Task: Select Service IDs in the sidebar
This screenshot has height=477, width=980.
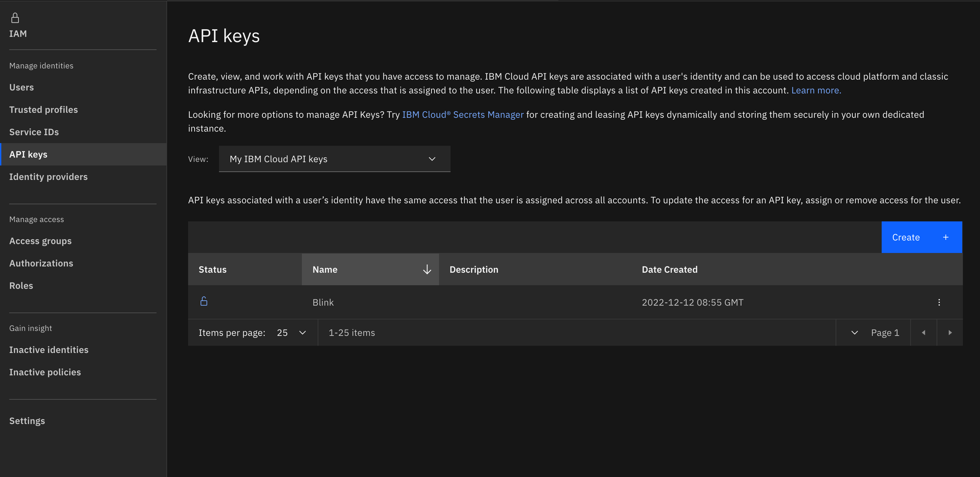Action: tap(34, 132)
